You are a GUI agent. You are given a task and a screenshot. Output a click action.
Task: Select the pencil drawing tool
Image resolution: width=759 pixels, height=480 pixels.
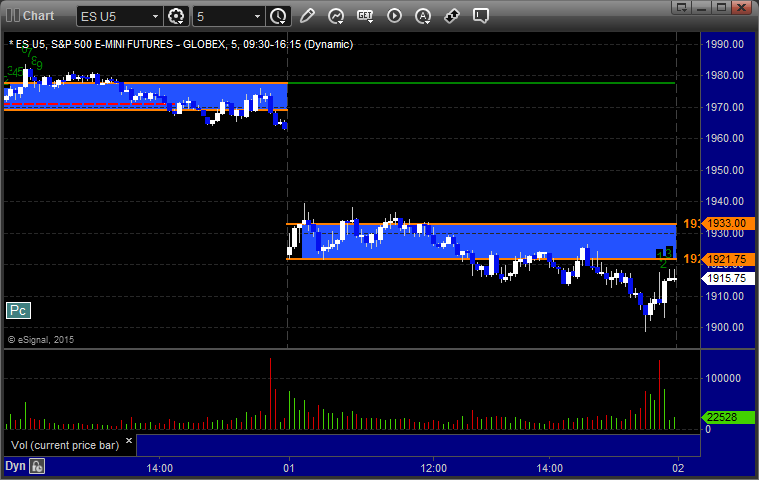point(307,16)
